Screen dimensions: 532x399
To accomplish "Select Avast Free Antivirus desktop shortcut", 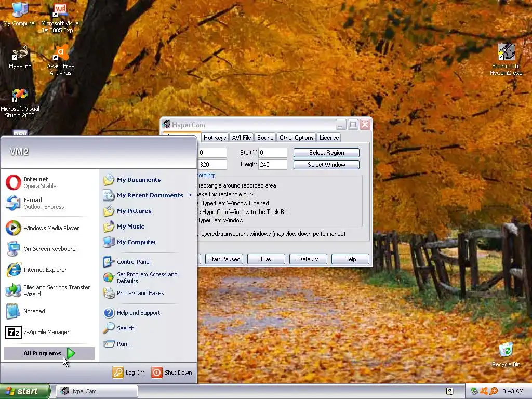I will pyautogui.click(x=60, y=60).
